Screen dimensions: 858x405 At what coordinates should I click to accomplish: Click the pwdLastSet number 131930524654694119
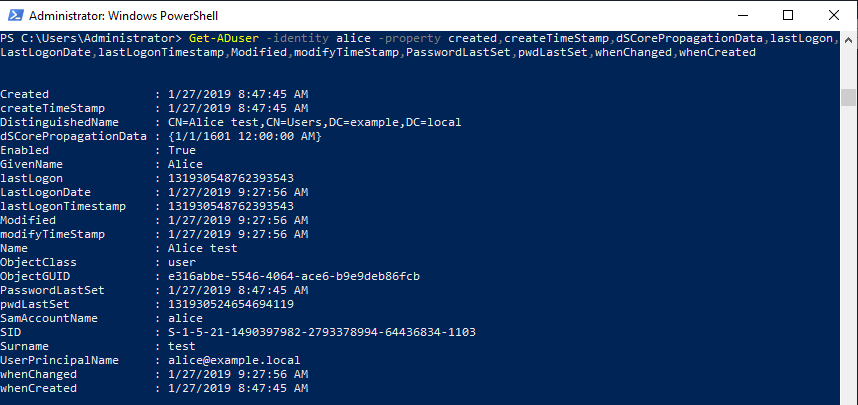[x=231, y=304]
